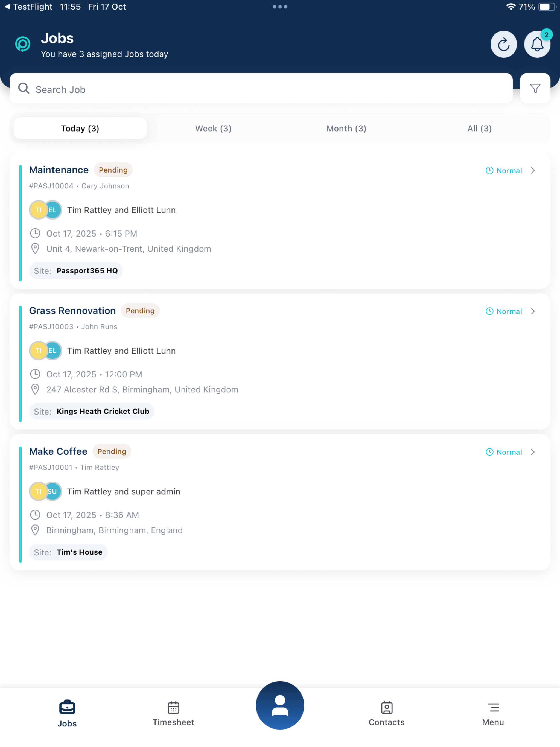Select the All (3) tab
The height and width of the screenshot is (747, 560).
[479, 128]
